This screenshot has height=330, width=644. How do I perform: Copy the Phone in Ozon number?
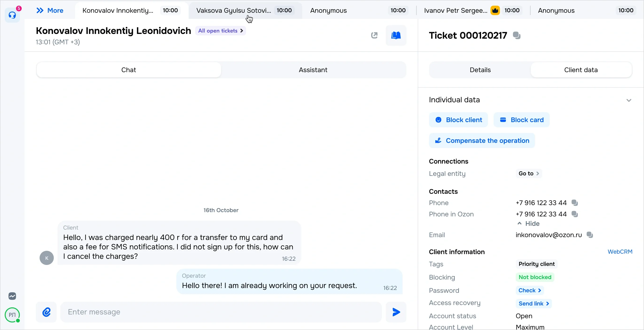[574, 214]
